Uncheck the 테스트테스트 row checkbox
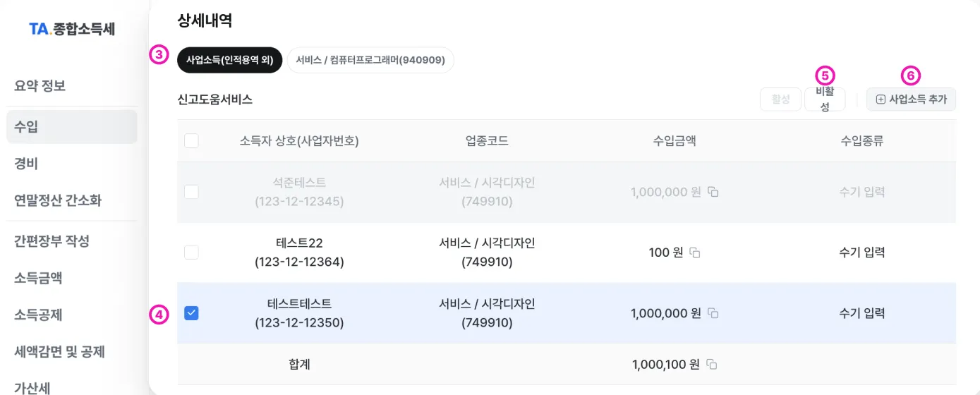980x395 pixels. click(191, 313)
